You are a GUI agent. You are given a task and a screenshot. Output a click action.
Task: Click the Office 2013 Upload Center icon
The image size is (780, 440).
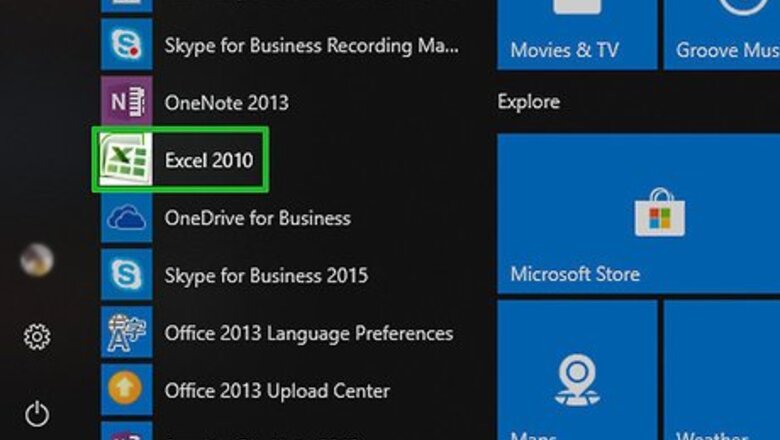[126, 390]
